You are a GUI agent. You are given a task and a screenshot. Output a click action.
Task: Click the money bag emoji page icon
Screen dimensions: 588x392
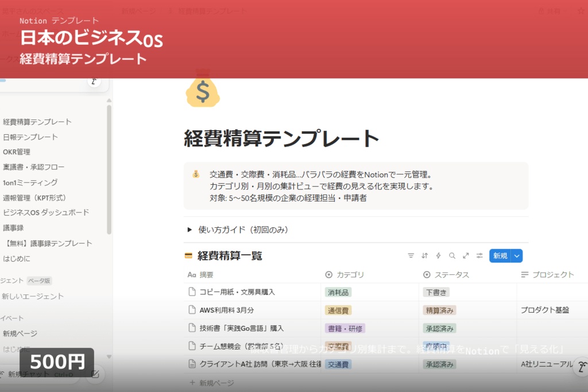[x=202, y=91]
